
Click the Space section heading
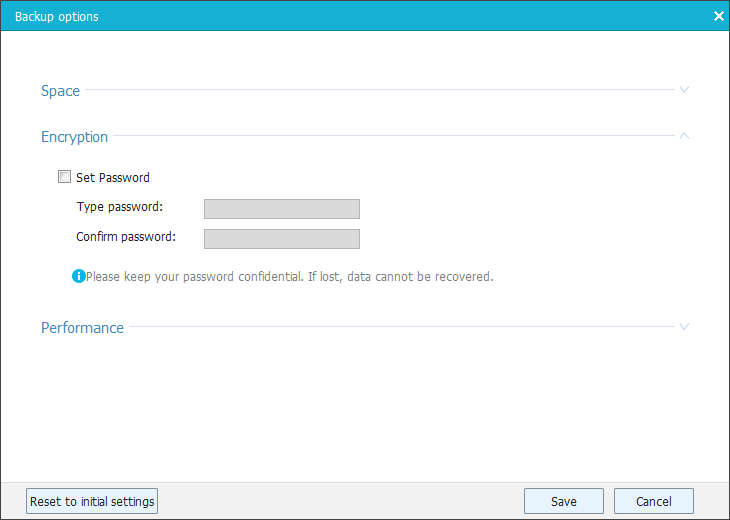60,91
